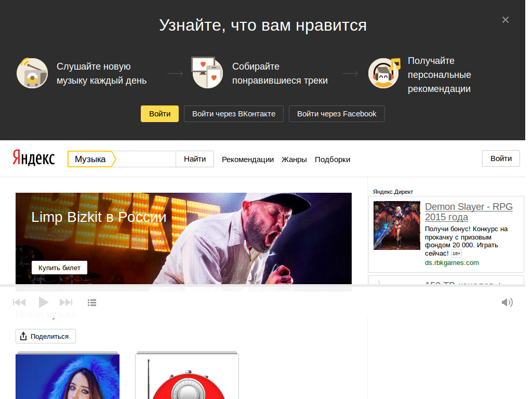This screenshot has height=399, width=532.
Task: Open the Яндекс logo homepage
Action: click(x=34, y=158)
